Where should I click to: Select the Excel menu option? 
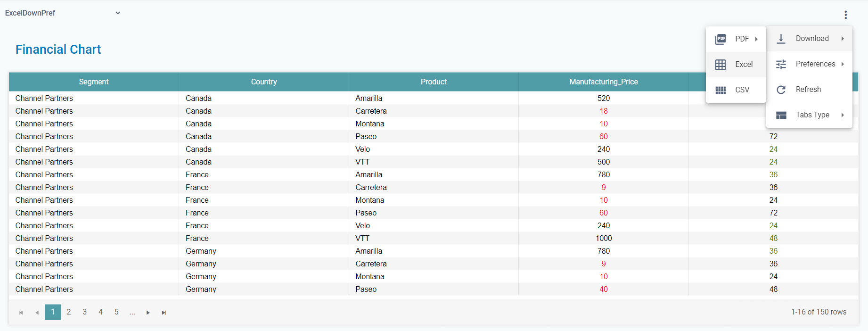pyautogui.click(x=744, y=65)
